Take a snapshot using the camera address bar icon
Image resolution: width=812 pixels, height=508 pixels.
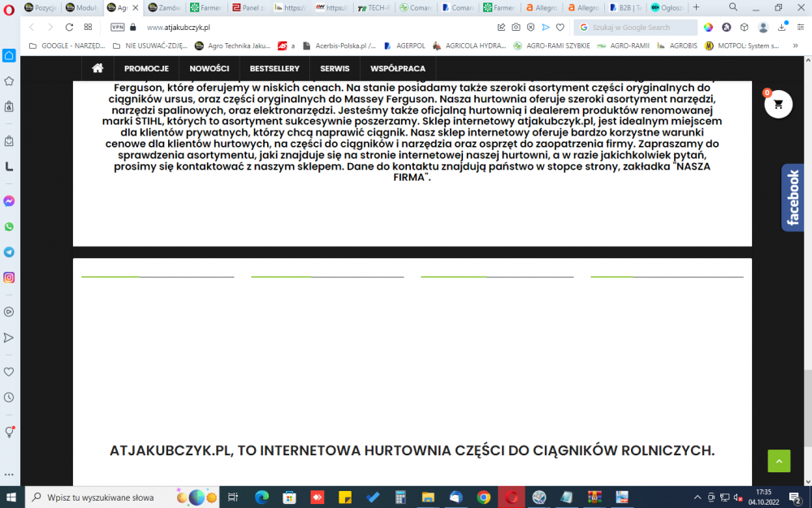tap(516, 27)
